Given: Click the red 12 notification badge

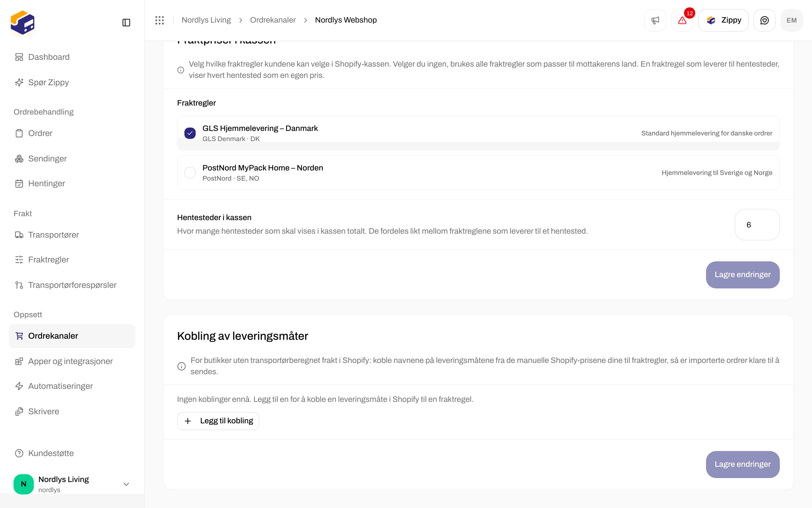Looking at the screenshot, I should [690, 14].
